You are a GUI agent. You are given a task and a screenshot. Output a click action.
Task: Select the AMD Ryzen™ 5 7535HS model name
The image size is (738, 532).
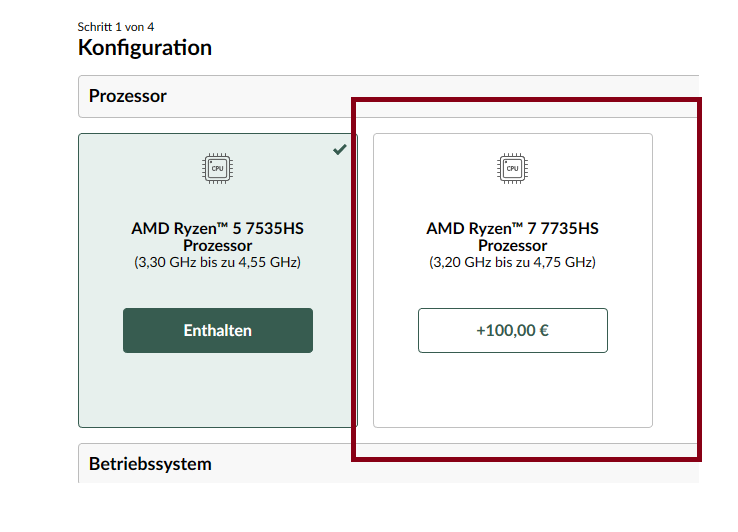217,228
